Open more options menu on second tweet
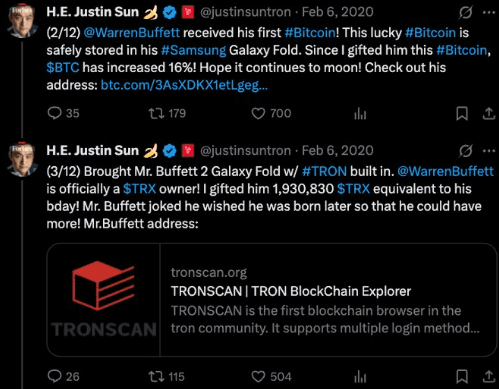This screenshot has width=499, height=389. pyautogui.click(x=489, y=151)
